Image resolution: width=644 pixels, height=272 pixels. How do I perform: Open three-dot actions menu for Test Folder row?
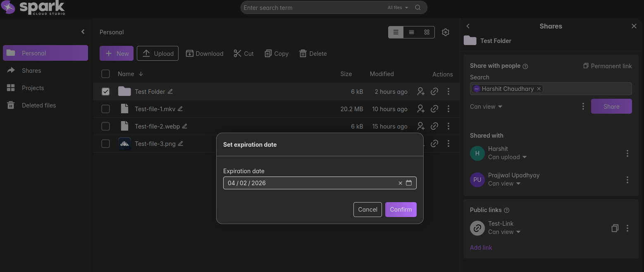pos(448,92)
